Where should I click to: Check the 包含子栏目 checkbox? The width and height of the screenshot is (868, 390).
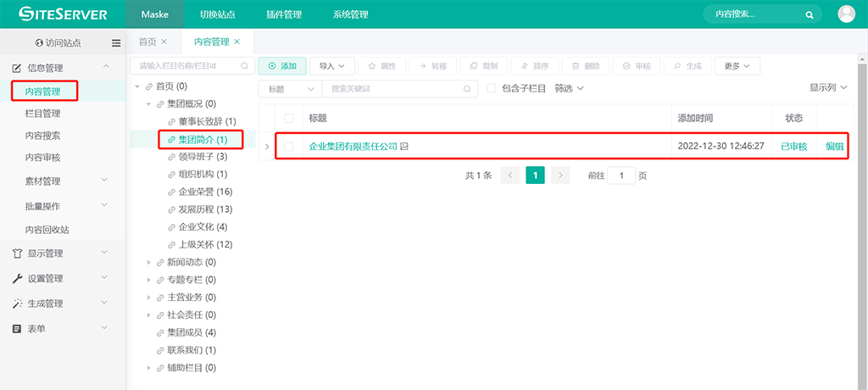click(x=491, y=88)
